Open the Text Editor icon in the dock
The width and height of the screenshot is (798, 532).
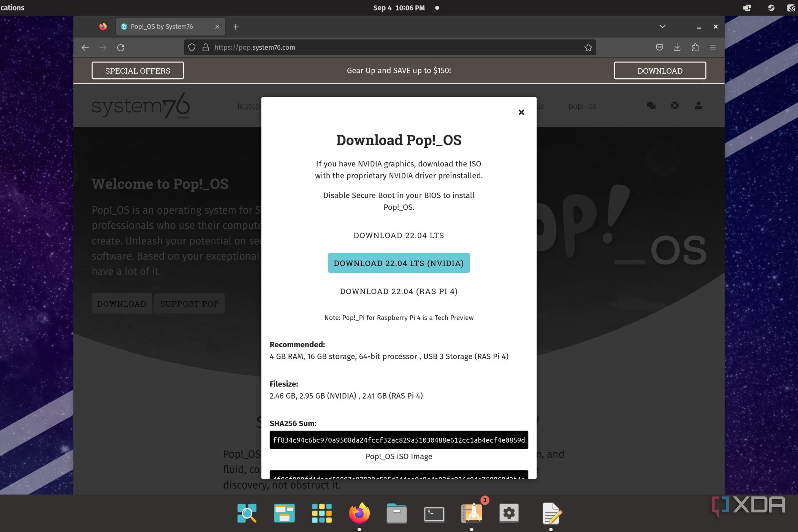tap(552, 513)
